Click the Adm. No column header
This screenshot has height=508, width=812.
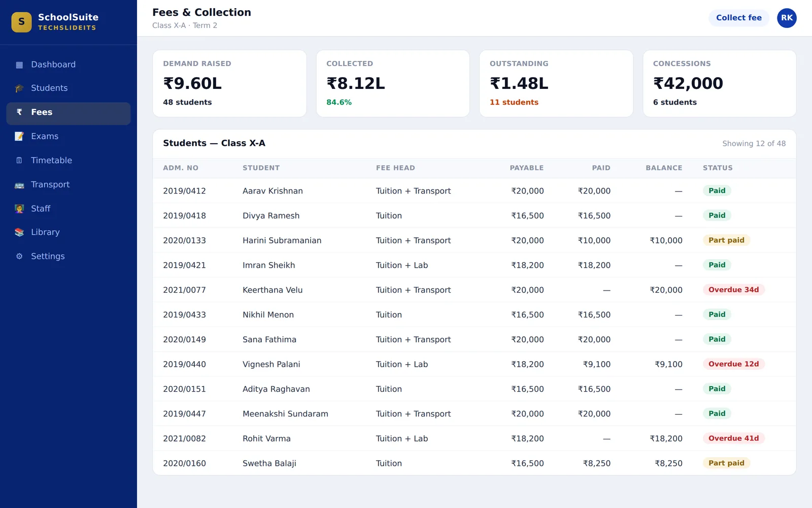tap(181, 168)
